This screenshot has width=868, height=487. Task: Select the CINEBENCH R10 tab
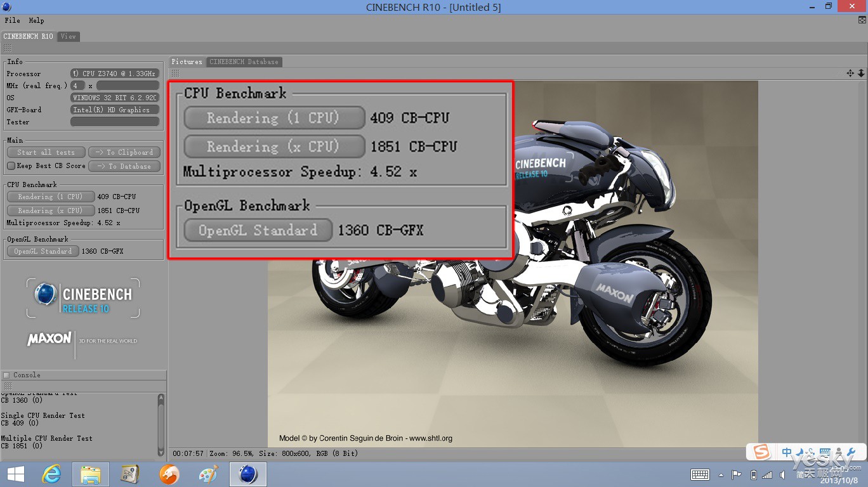coord(29,36)
